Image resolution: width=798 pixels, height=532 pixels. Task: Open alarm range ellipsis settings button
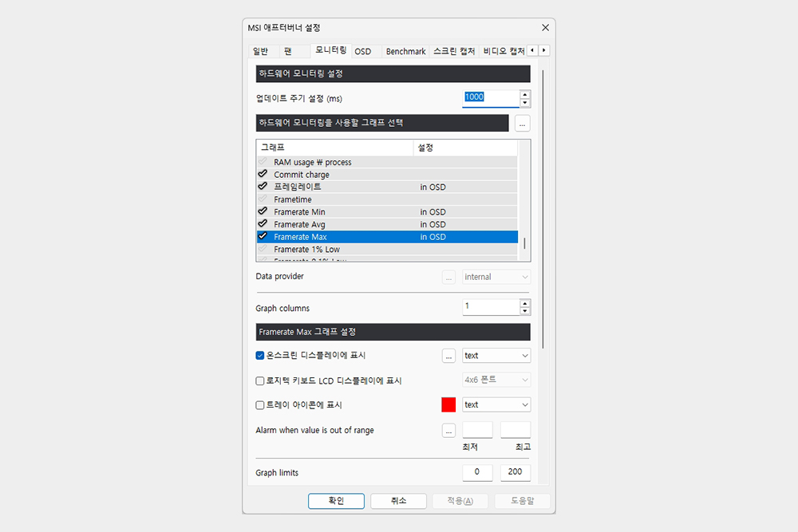click(x=448, y=431)
